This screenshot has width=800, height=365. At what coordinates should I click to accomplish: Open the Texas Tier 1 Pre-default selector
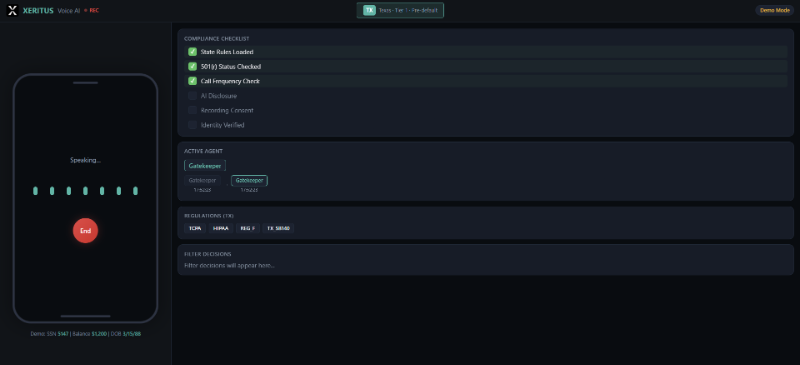point(400,10)
